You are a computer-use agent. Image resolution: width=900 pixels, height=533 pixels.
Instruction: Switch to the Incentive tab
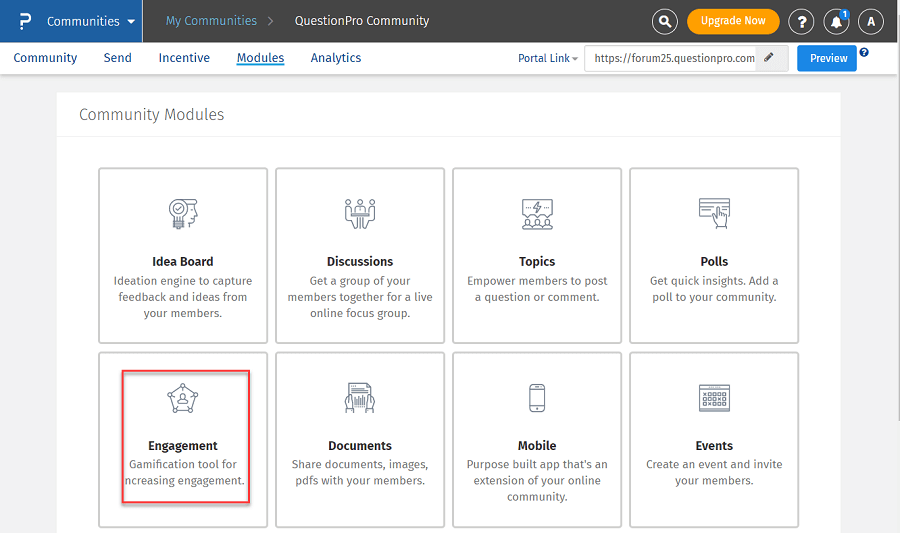[x=184, y=58]
